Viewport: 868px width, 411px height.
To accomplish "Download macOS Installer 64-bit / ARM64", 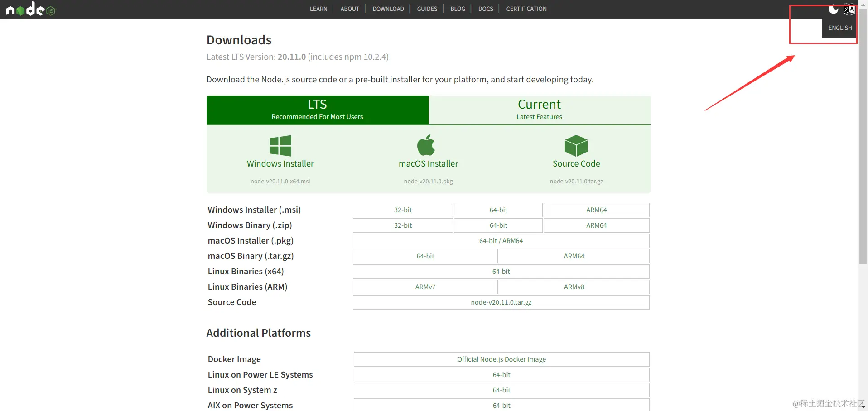I will 501,241.
